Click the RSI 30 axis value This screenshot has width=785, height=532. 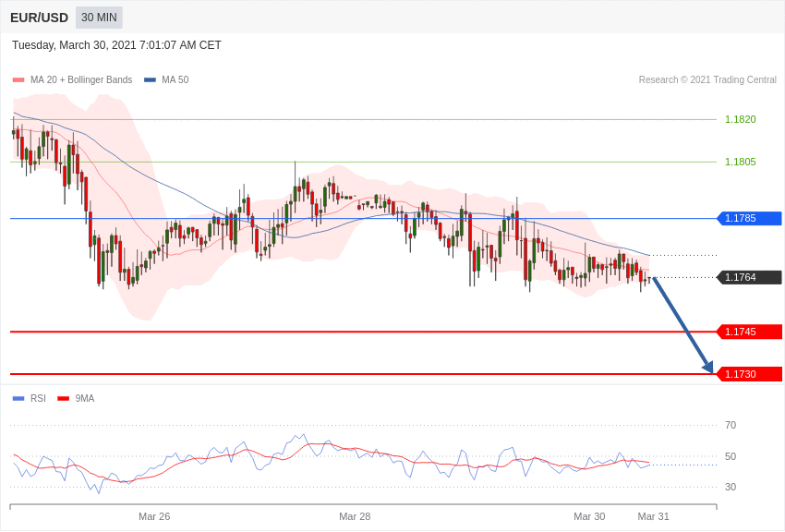[731, 487]
